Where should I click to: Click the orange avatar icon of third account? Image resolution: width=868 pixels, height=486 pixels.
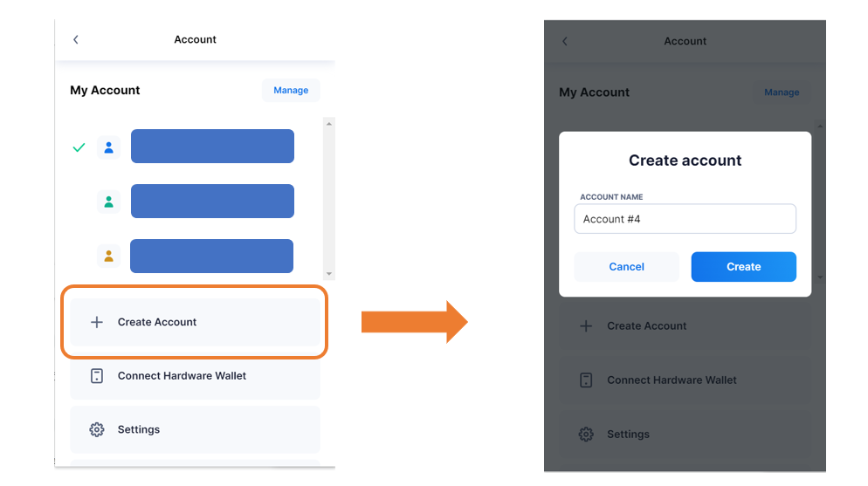[x=108, y=257]
